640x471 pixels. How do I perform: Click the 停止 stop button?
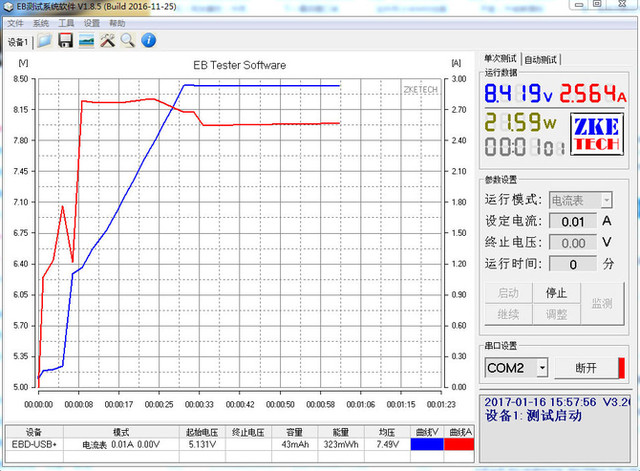pyautogui.click(x=556, y=293)
